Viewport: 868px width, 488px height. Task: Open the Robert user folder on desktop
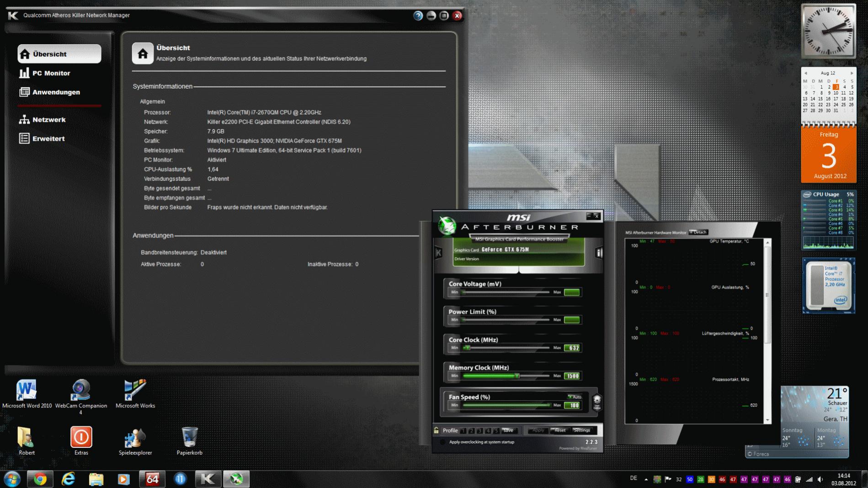27,440
